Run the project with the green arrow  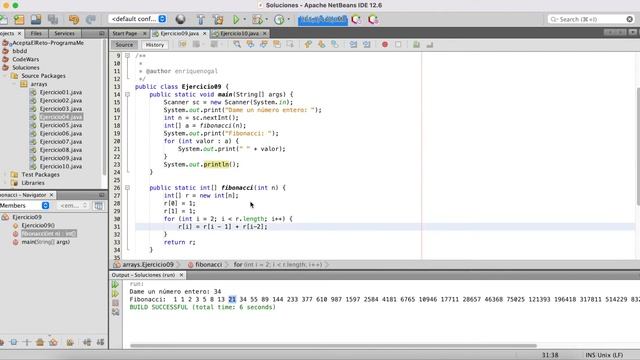[236, 19]
